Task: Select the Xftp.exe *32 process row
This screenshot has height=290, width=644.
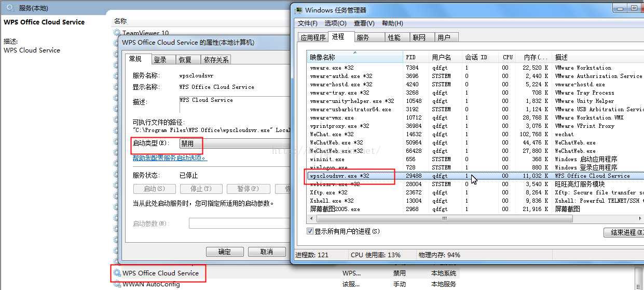Action: [x=475, y=192]
